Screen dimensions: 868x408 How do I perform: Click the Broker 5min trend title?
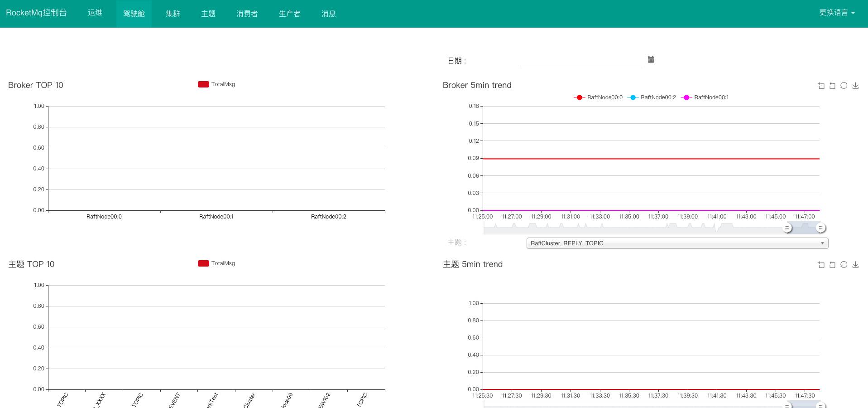click(477, 85)
